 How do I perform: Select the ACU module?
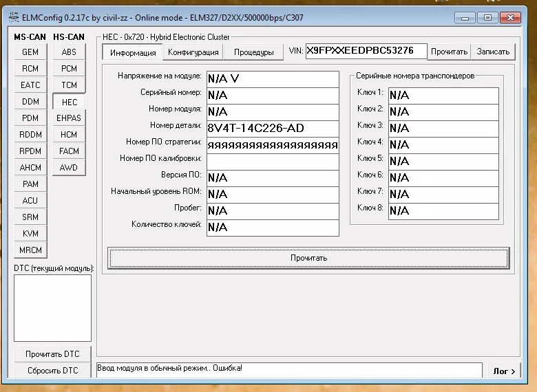(30, 200)
